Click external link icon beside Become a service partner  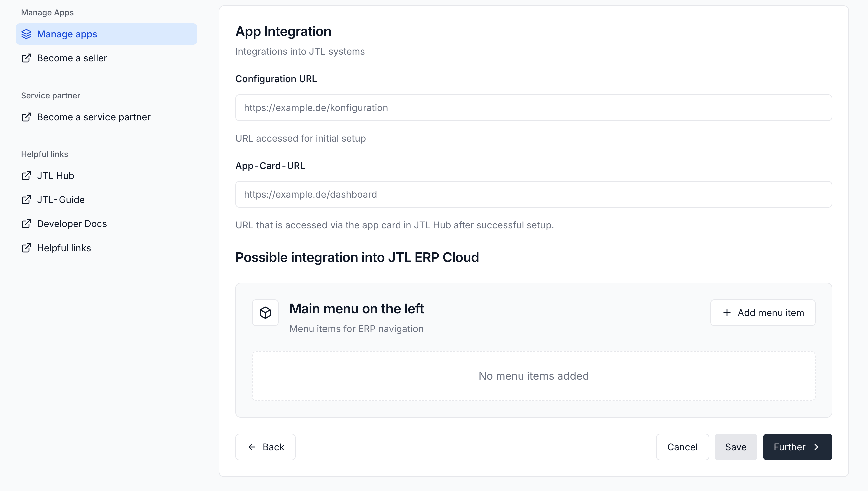[26, 117]
